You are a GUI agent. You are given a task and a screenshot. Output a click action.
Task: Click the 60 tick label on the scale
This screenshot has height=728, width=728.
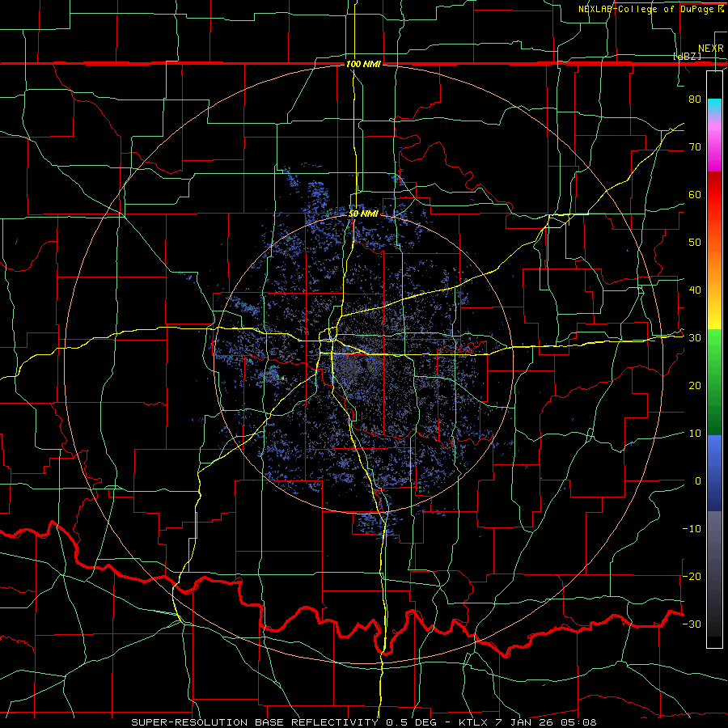[695, 194]
